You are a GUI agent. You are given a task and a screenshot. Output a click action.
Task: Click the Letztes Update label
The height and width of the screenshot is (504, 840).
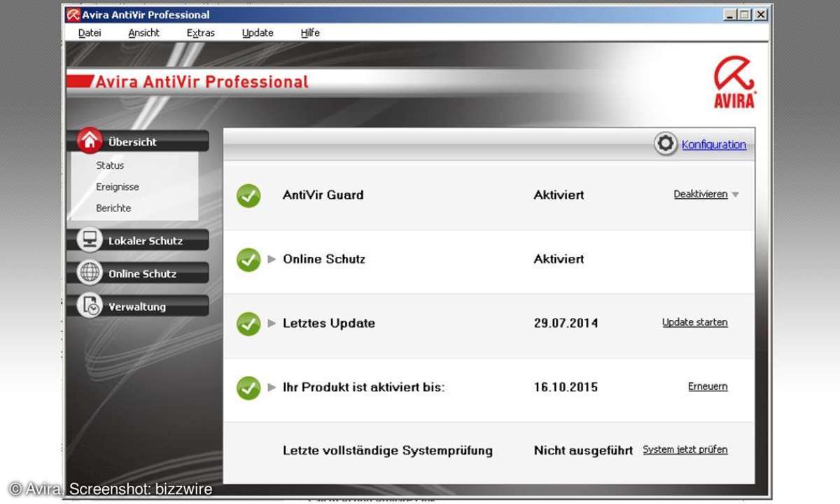coord(329,323)
